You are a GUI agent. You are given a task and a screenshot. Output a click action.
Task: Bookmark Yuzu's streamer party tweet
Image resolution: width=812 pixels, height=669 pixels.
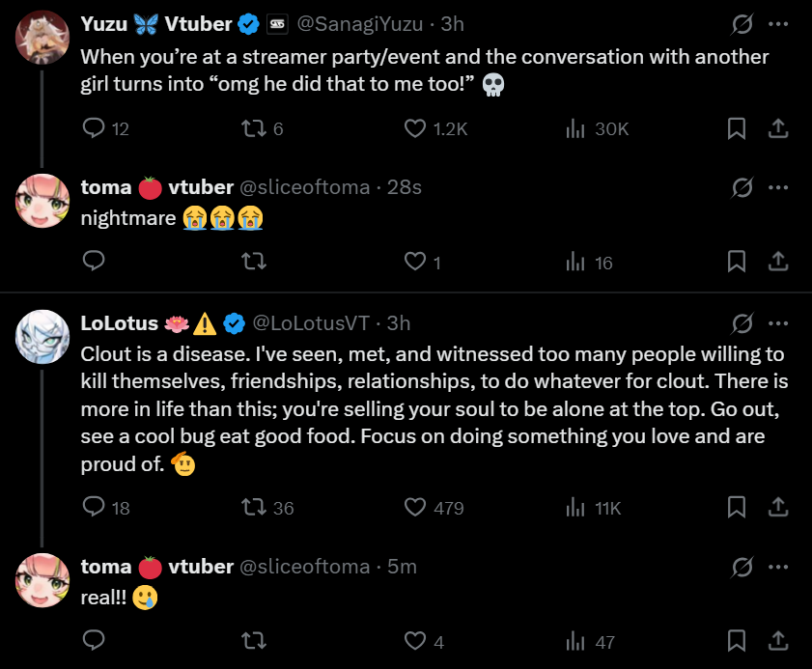[x=736, y=128]
